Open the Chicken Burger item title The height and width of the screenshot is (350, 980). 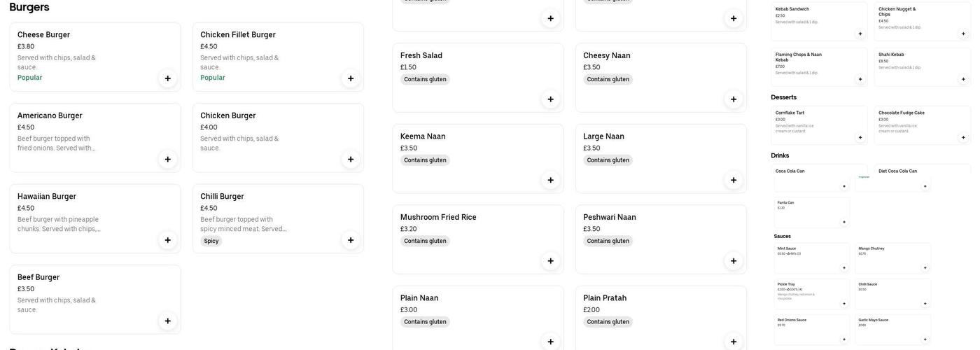pos(228,115)
